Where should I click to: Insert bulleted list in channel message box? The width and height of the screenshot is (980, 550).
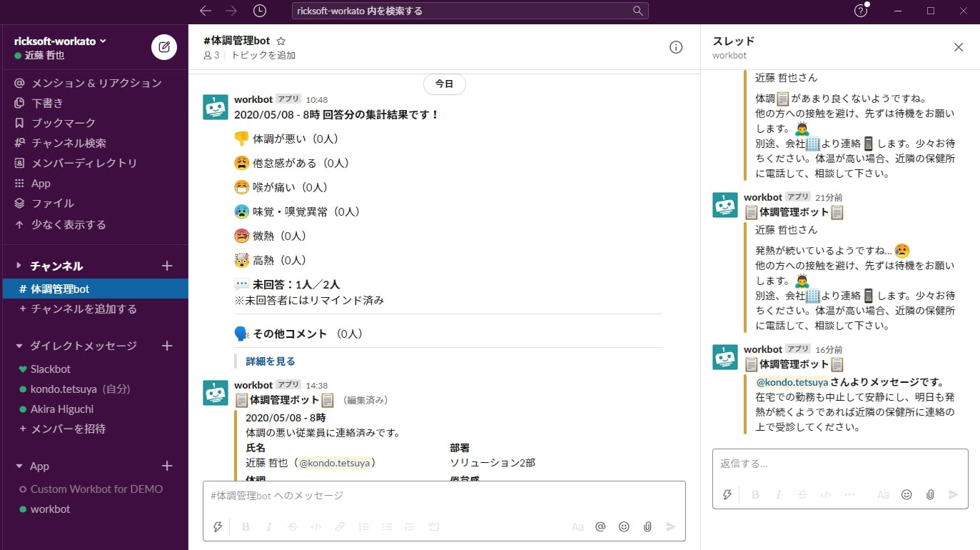[387, 526]
